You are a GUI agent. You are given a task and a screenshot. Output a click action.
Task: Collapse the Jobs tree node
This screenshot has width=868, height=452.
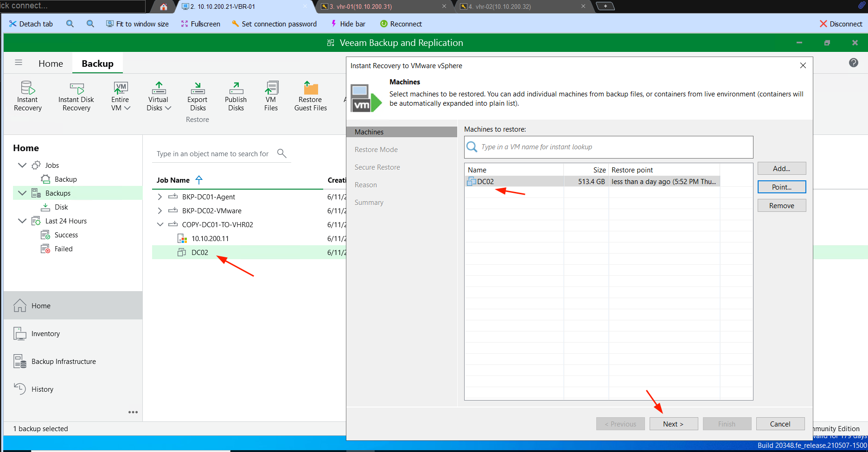(22, 165)
